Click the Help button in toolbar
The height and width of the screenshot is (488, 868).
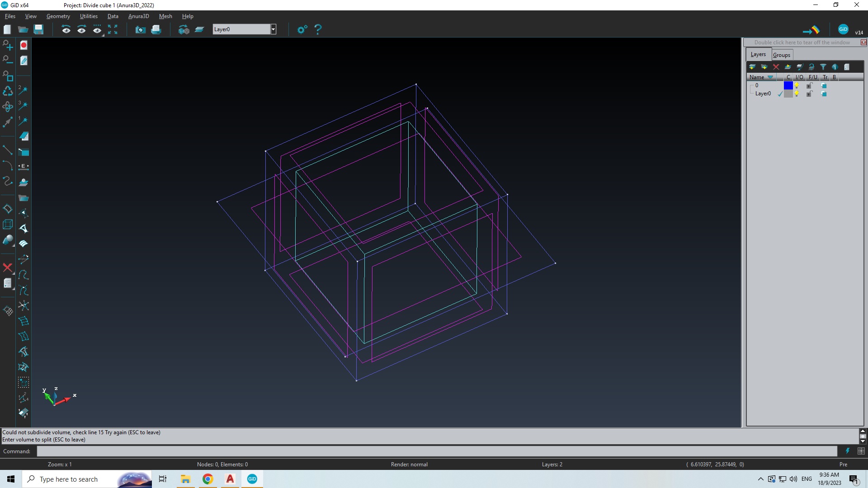pyautogui.click(x=317, y=29)
